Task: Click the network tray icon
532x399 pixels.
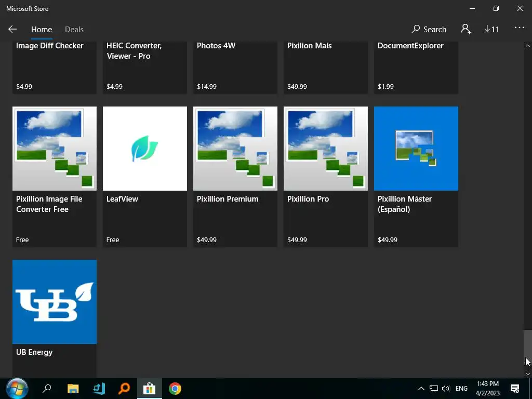Action: click(434, 389)
